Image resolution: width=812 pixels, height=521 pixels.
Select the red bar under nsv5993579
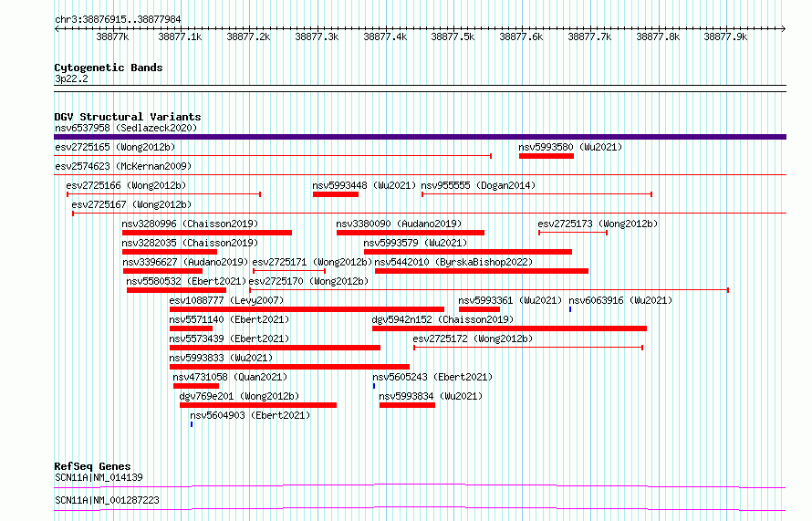[468, 252]
